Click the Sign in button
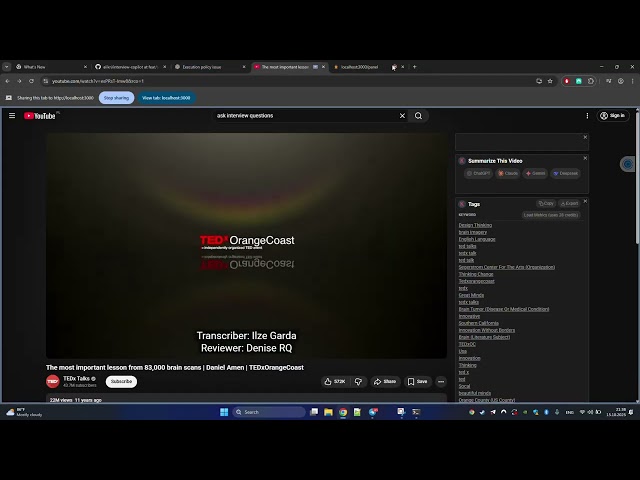This screenshot has width=640, height=480. 613,116
